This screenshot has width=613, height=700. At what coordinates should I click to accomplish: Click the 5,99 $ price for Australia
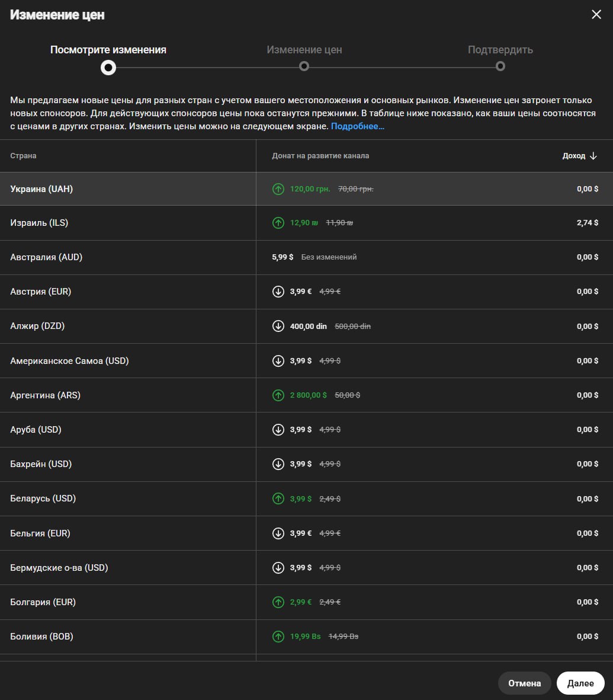(x=283, y=257)
